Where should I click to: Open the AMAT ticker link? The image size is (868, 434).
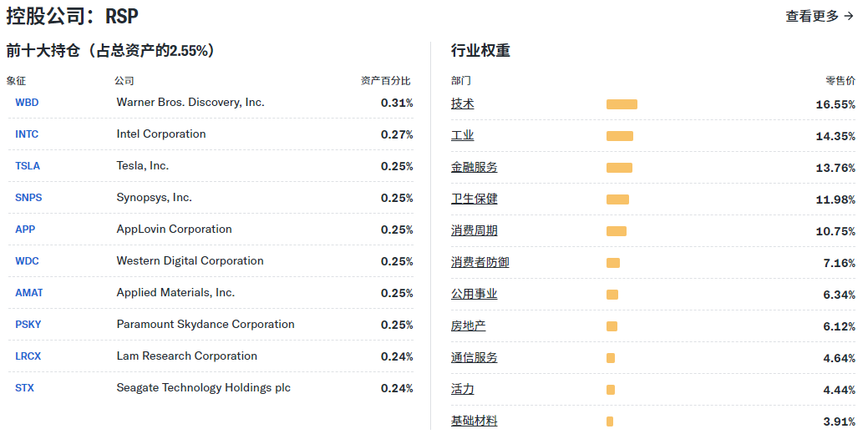29,293
